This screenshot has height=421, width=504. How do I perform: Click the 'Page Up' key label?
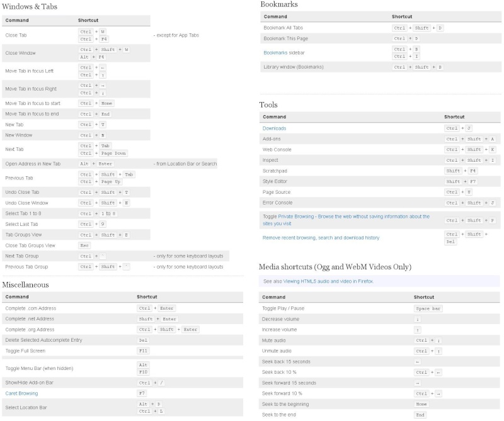tap(111, 182)
